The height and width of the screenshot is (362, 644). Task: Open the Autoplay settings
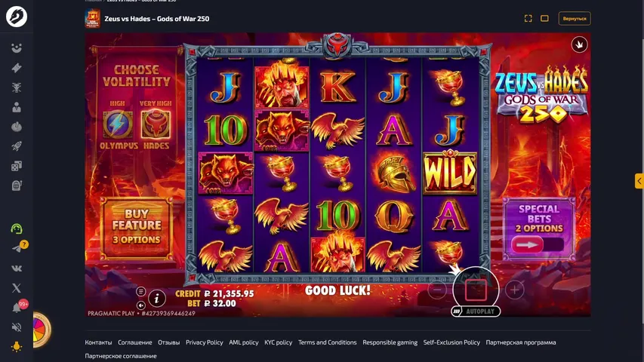pos(476,311)
